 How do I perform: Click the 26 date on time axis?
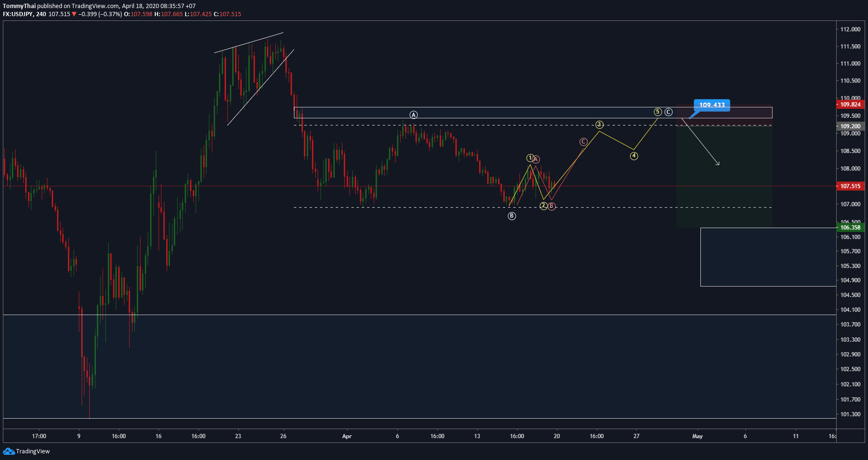tap(283, 436)
